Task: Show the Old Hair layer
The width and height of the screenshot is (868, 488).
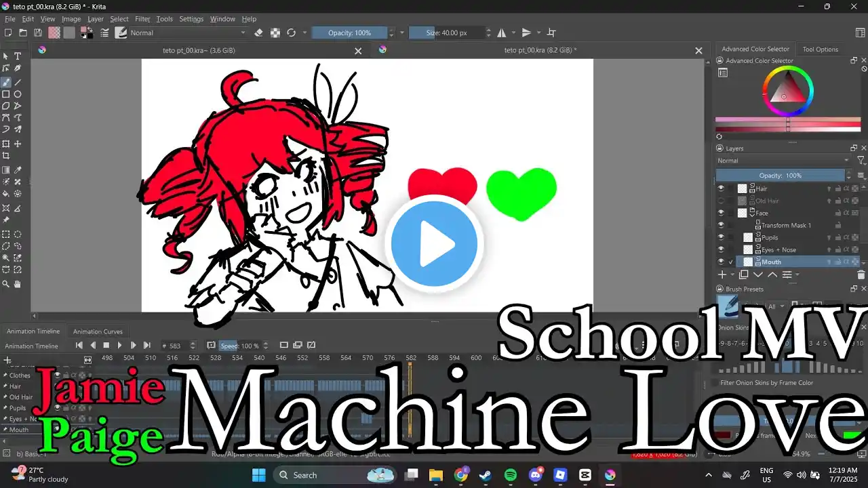Action: point(721,201)
